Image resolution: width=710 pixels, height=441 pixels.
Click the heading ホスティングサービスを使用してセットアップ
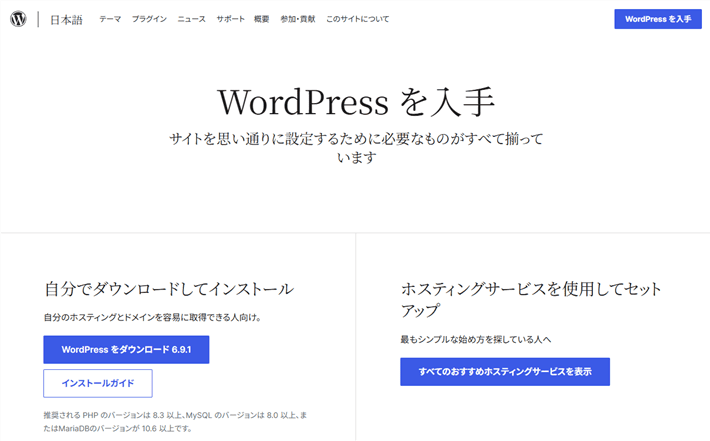coord(531,299)
